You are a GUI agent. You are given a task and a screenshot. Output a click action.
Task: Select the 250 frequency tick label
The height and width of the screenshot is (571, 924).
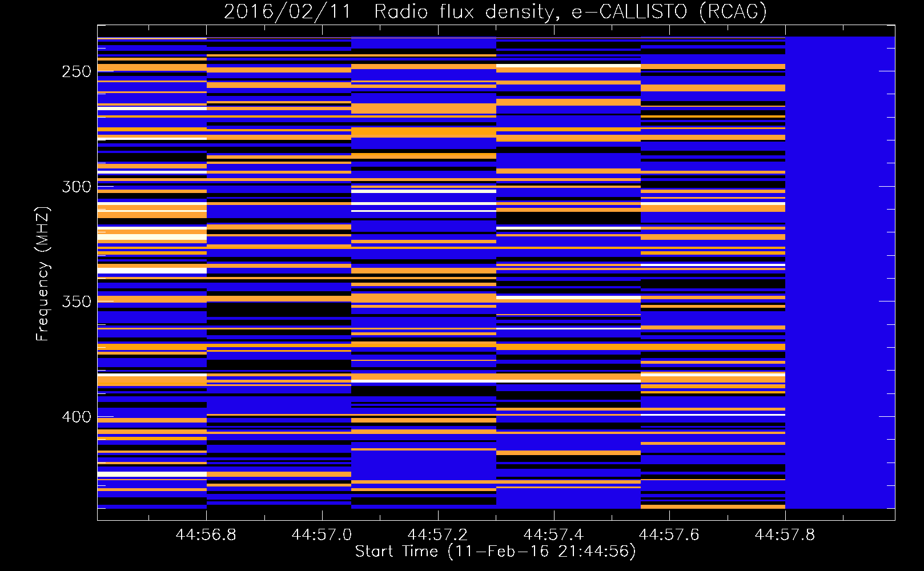(x=77, y=72)
